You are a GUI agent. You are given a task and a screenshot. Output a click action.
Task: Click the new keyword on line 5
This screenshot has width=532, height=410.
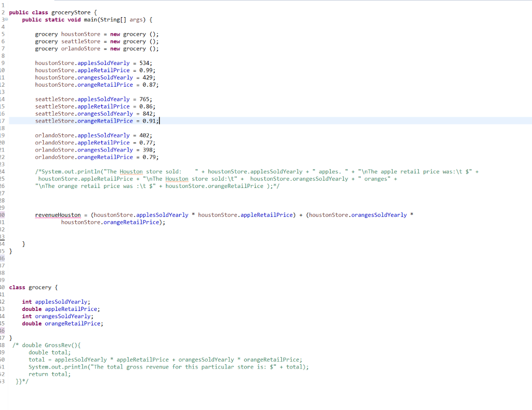pos(115,34)
